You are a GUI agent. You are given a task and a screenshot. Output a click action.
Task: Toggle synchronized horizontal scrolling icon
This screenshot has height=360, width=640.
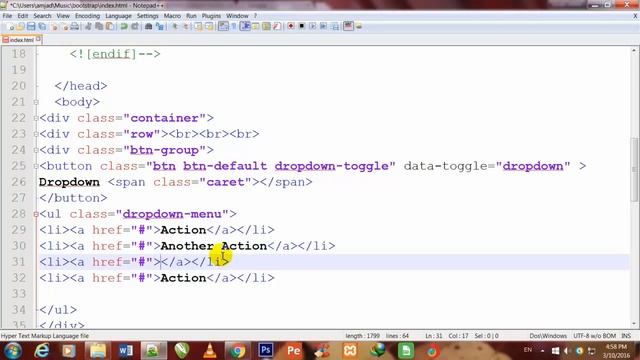209,27
